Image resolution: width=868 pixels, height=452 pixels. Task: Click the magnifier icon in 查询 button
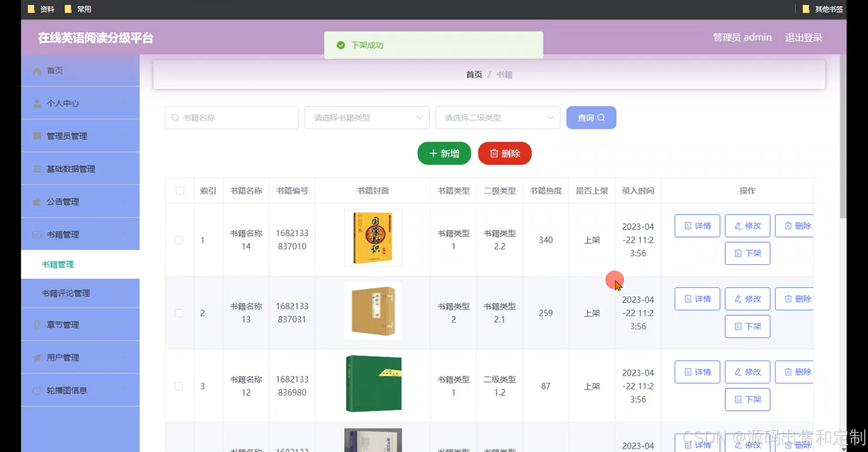click(x=601, y=118)
